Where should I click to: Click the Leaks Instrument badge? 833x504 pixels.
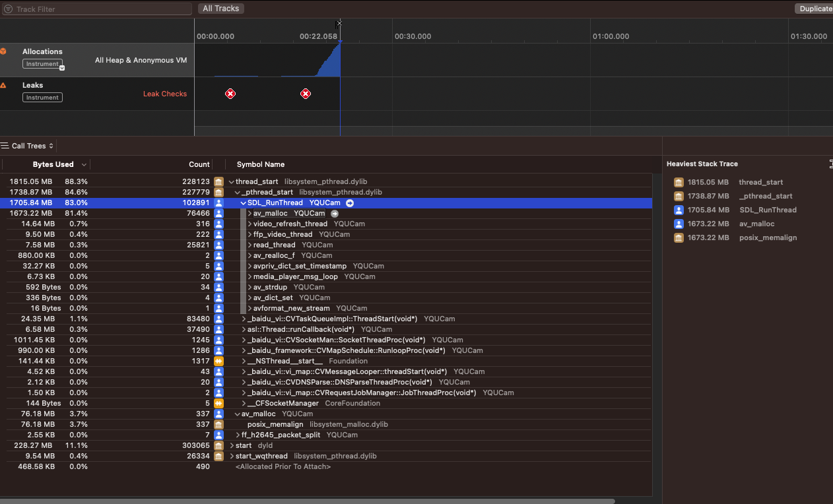[43, 98]
